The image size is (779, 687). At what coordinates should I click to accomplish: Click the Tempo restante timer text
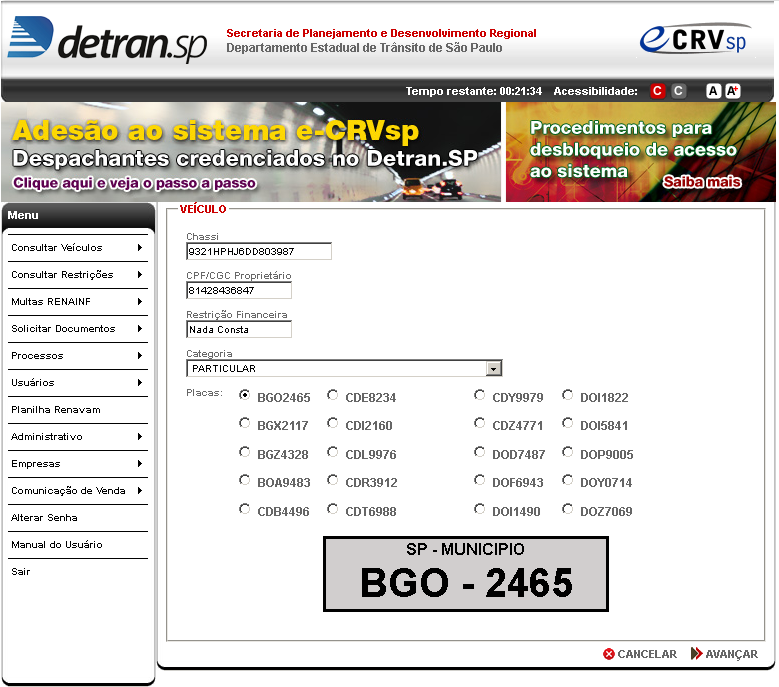(x=473, y=91)
